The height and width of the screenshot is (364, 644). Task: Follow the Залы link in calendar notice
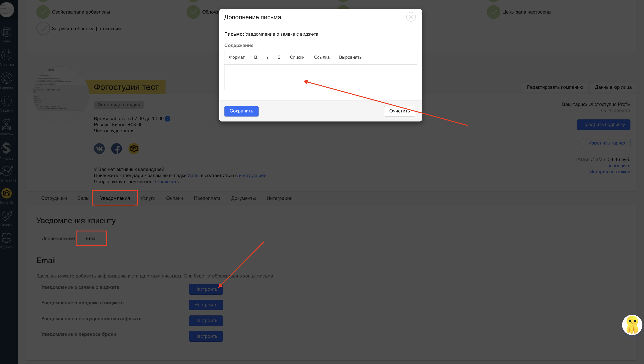194,175
